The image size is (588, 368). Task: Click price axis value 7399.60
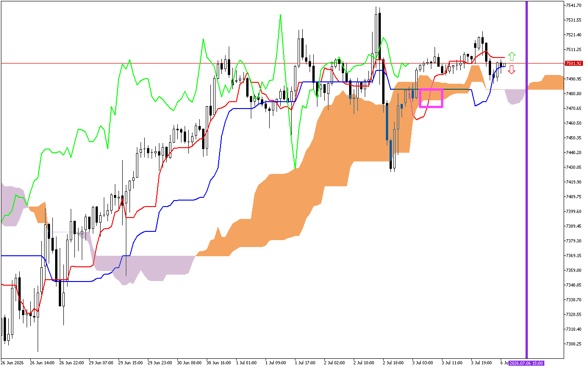[574, 212]
